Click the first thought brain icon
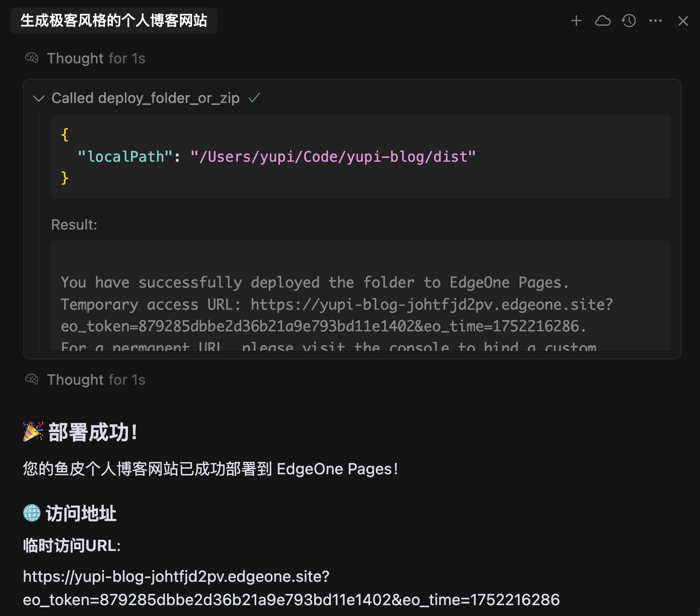Image resolution: width=700 pixels, height=616 pixels. [32, 58]
